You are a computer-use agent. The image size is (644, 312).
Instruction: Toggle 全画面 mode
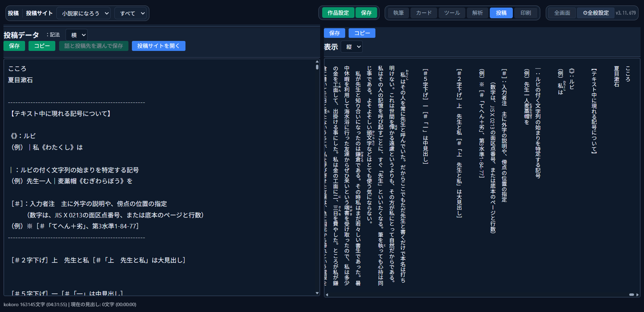pyautogui.click(x=562, y=13)
